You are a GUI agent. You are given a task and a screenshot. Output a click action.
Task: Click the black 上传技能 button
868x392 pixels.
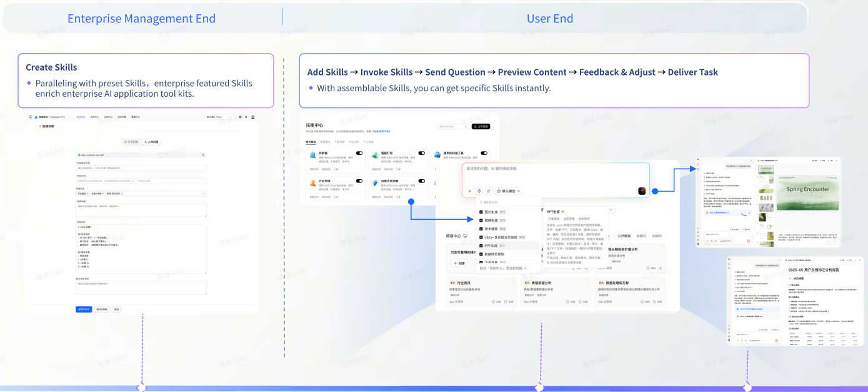coord(481,126)
